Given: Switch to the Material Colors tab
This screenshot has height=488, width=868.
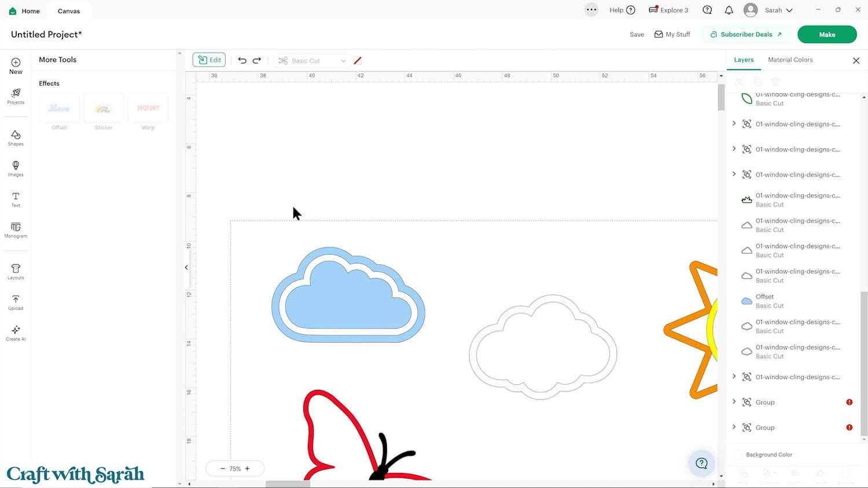Looking at the screenshot, I should 790,60.
